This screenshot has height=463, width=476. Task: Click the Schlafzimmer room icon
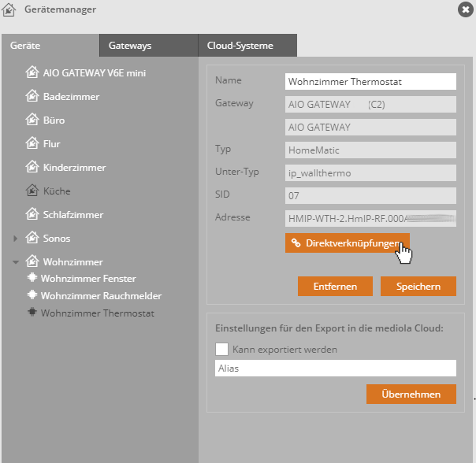[32, 215]
